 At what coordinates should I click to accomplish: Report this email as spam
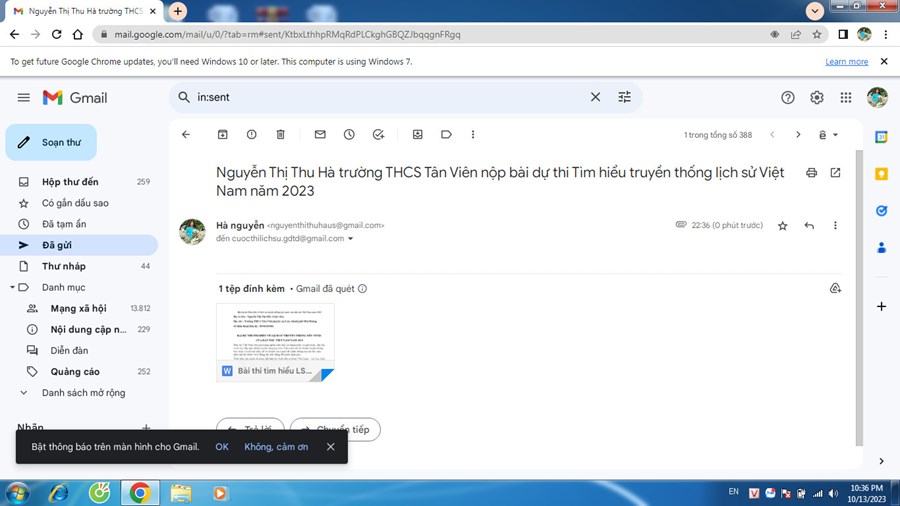tap(251, 134)
